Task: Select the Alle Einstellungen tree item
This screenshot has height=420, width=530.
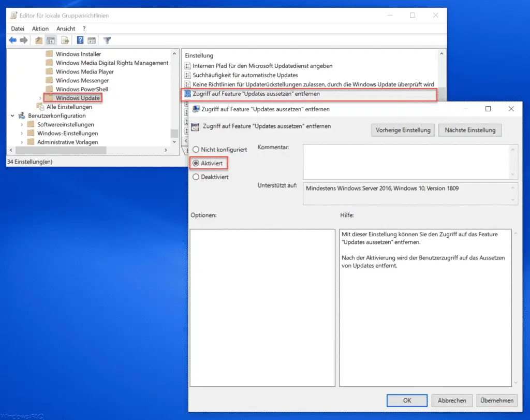Action: (69, 107)
